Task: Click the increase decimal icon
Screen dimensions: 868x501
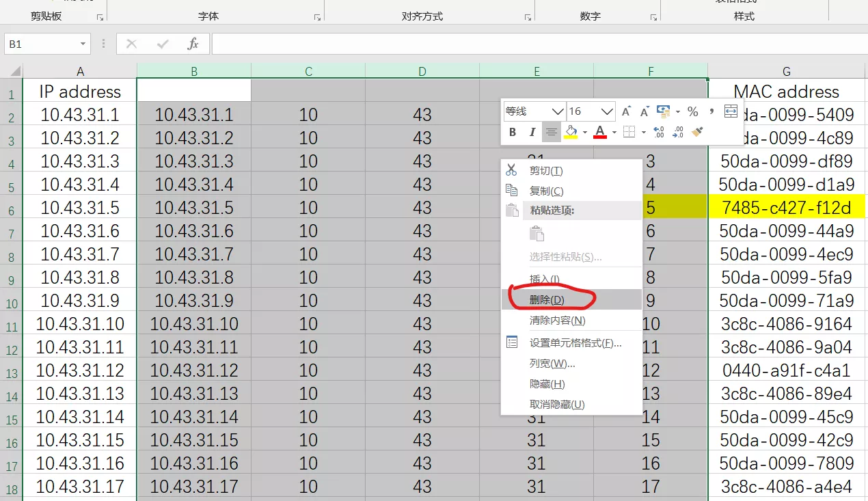Action: coord(659,131)
